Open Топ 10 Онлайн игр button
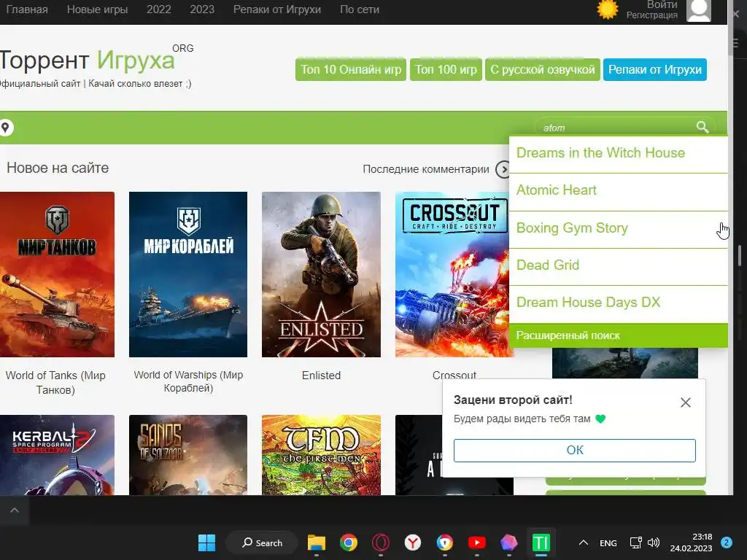Screen dimensions: 747x560 tap(351, 69)
